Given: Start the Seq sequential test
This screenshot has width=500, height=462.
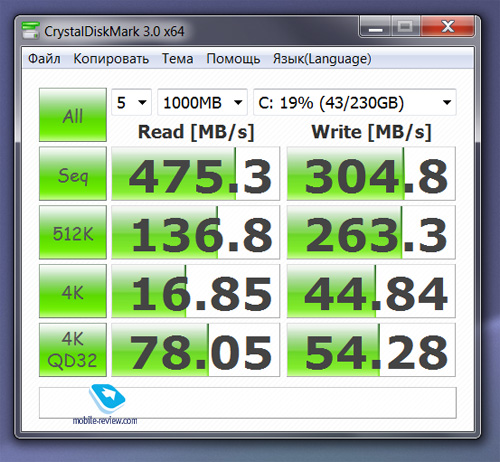Looking at the screenshot, I should 73,173.
